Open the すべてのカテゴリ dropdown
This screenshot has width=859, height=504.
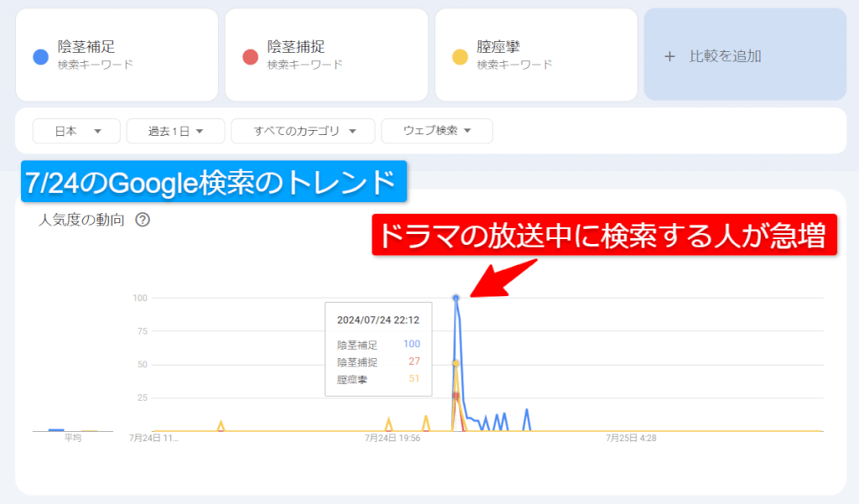pos(302,131)
